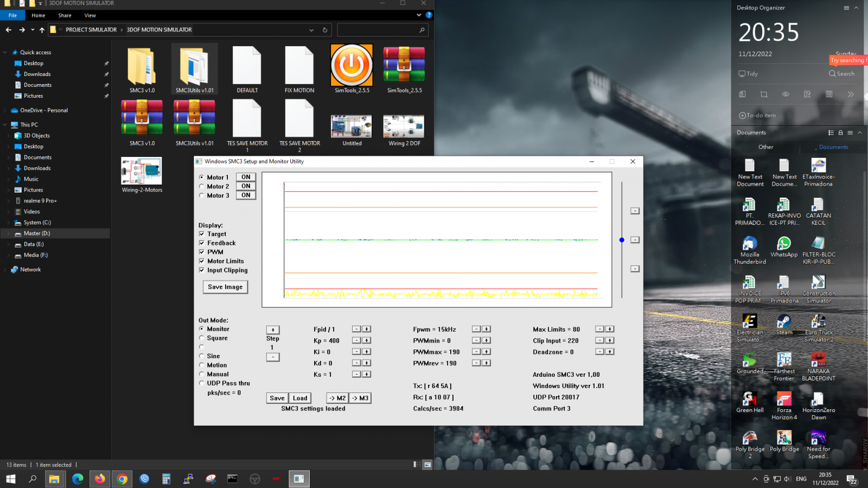Open Firefox in the taskbar
Image resolution: width=868 pixels, height=488 pixels.
[x=100, y=479]
